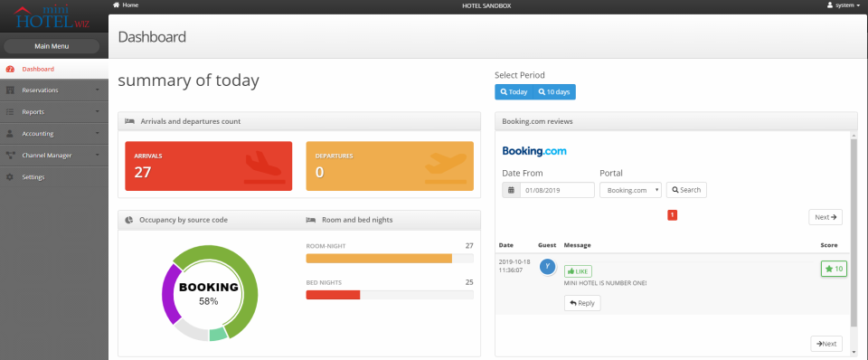Image resolution: width=868 pixels, height=360 pixels.
Task: Click the Date From input field
Action: click(x=557, y=190)
